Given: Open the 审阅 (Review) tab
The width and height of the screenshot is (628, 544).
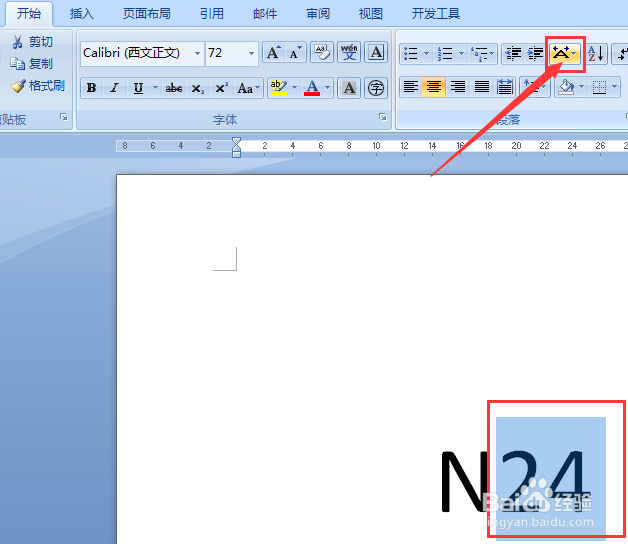Looking at the screenshot, I should click(318, 14).
